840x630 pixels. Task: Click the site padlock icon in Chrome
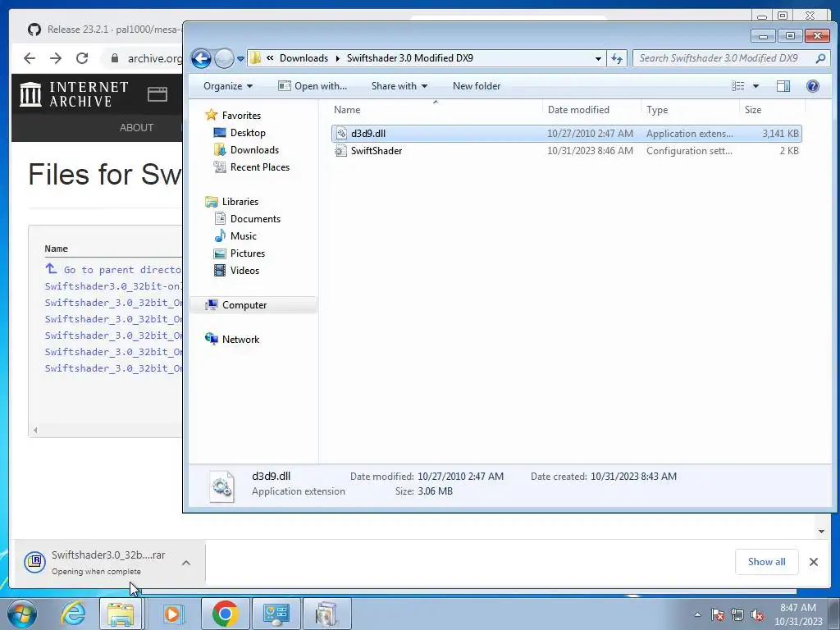click(x=114, y=58)
